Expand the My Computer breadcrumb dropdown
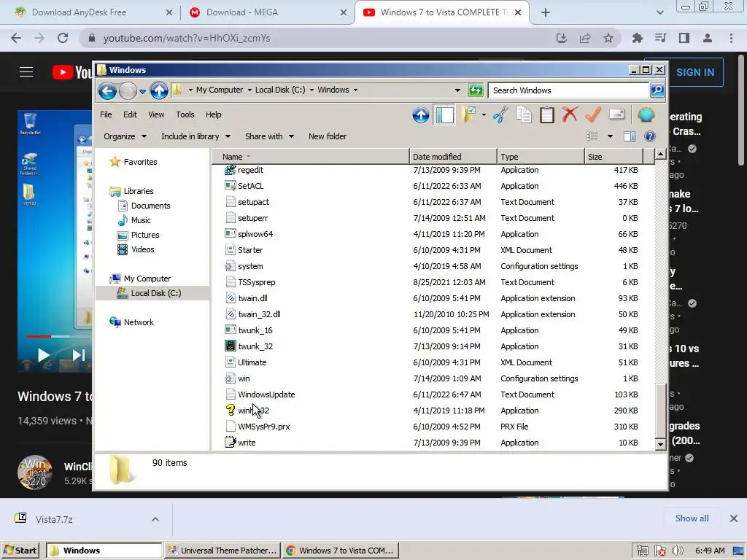This screenshot has width=747, height=560. 249,90
